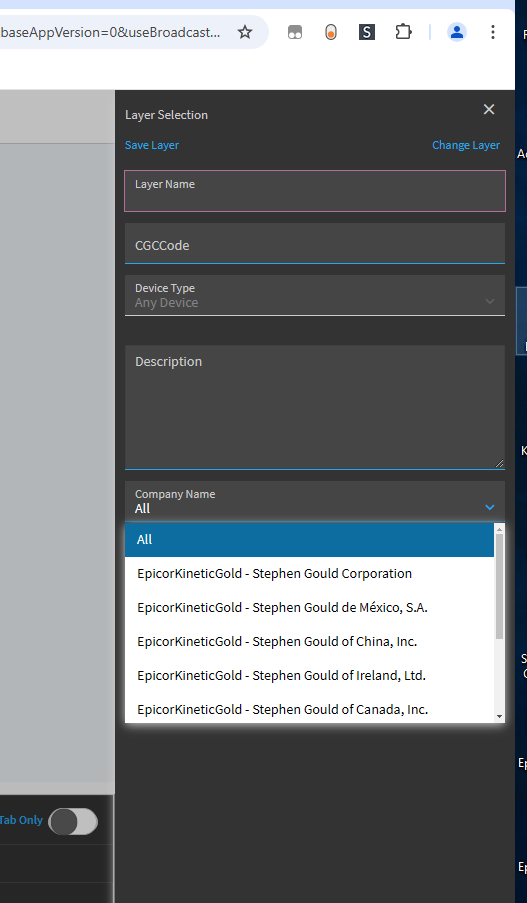Viewport: 527px width, 903px height.
Task: Click into the Description text area
Action: (x=315, y=407)
